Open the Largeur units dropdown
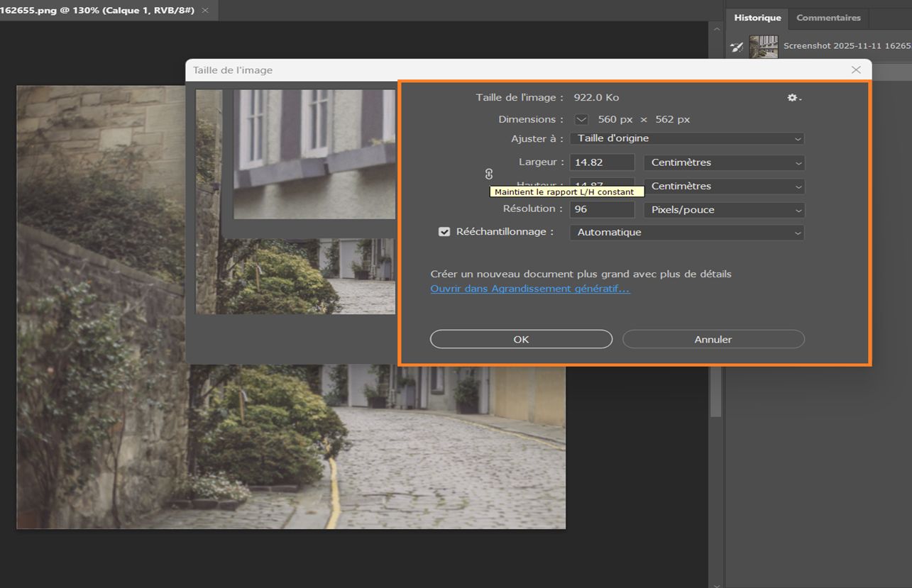 pyautogui.click(x=724, y=162)
